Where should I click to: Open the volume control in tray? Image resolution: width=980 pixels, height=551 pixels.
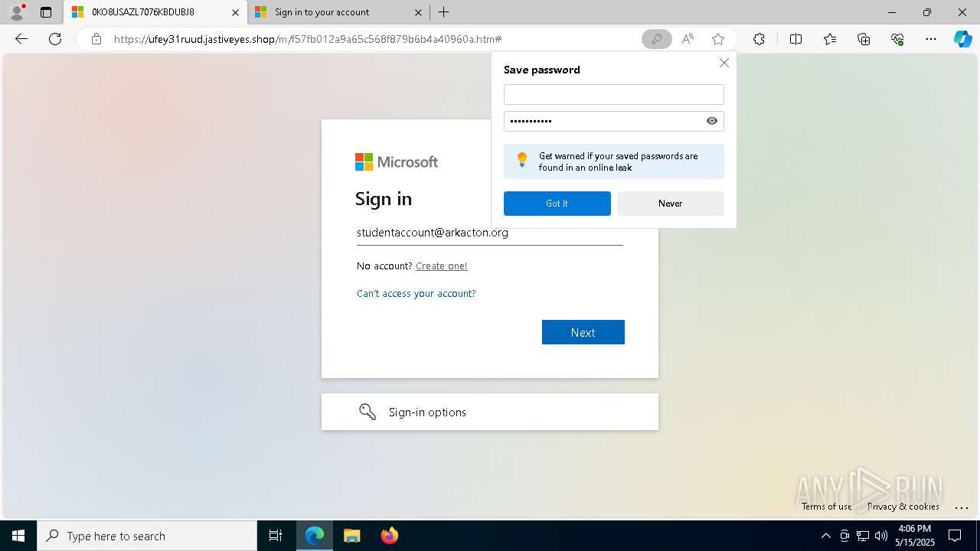[x=880, y=536]
